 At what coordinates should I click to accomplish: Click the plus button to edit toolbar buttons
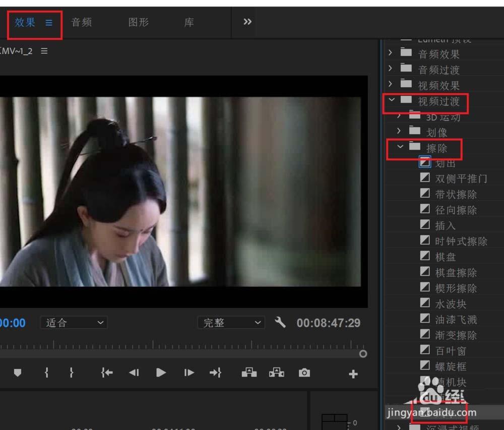click(353, 373)
